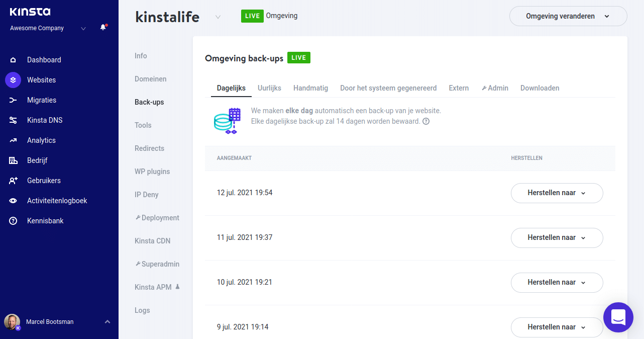Screen dimensions: 644x339
Task: Open Migraties in the sidebar
Action: pos(42,100)
